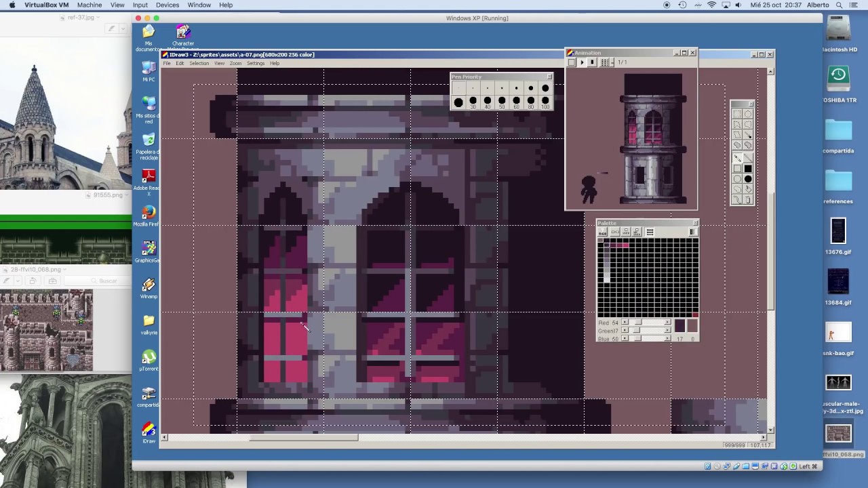Select the pen size labeled 50
This screenshot has height=488, width=868.
502,102
